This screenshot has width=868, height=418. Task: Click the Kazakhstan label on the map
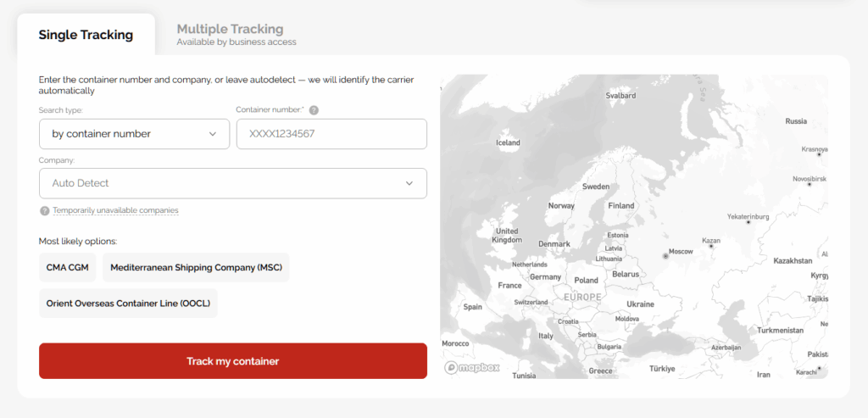(793, 261)
